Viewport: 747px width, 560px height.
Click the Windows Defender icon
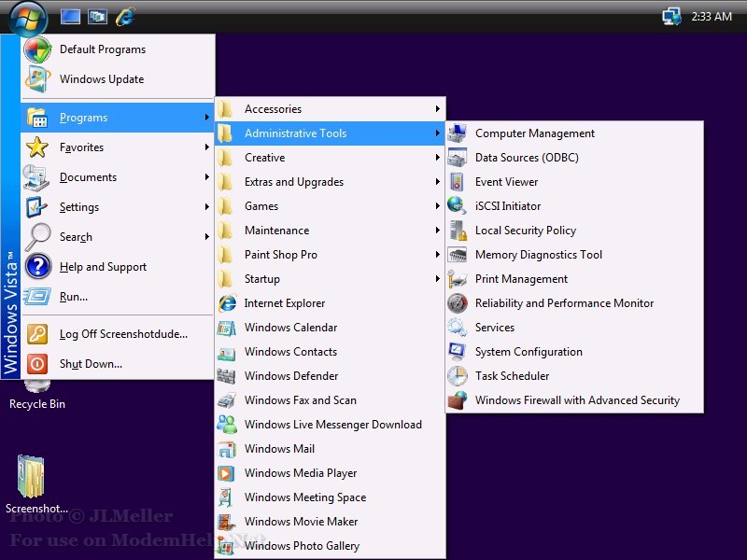point(226,376)
